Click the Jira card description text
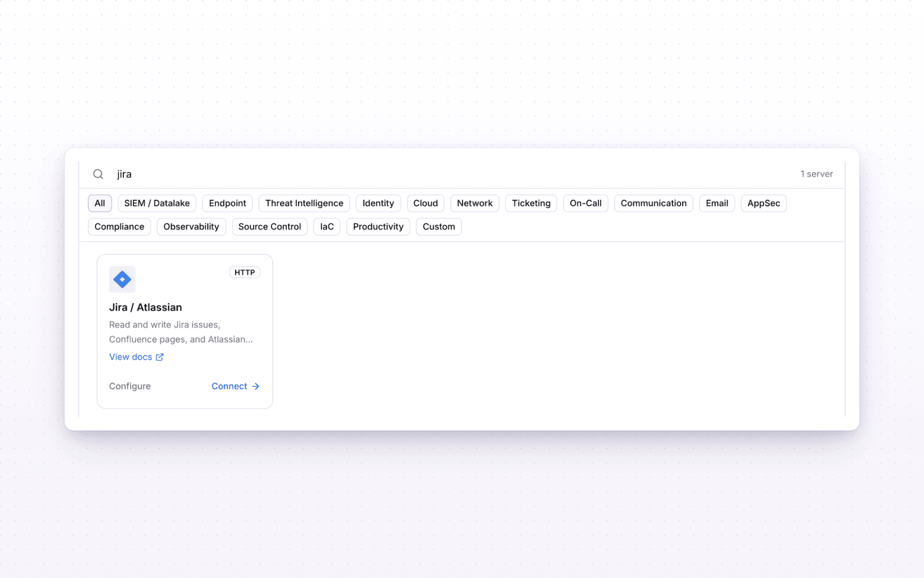 point(181,332)
